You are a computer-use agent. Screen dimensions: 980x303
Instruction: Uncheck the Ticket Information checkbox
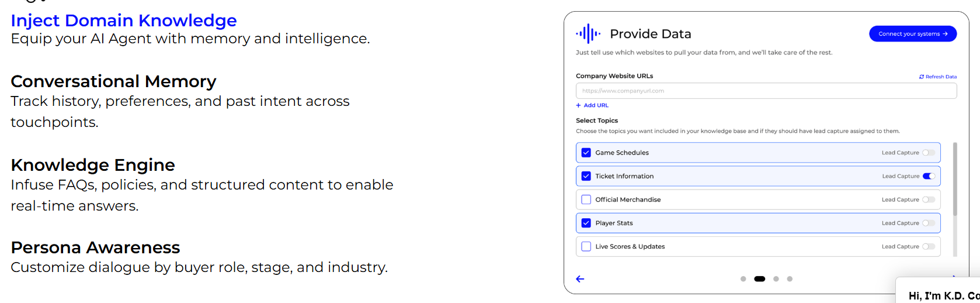586,176
